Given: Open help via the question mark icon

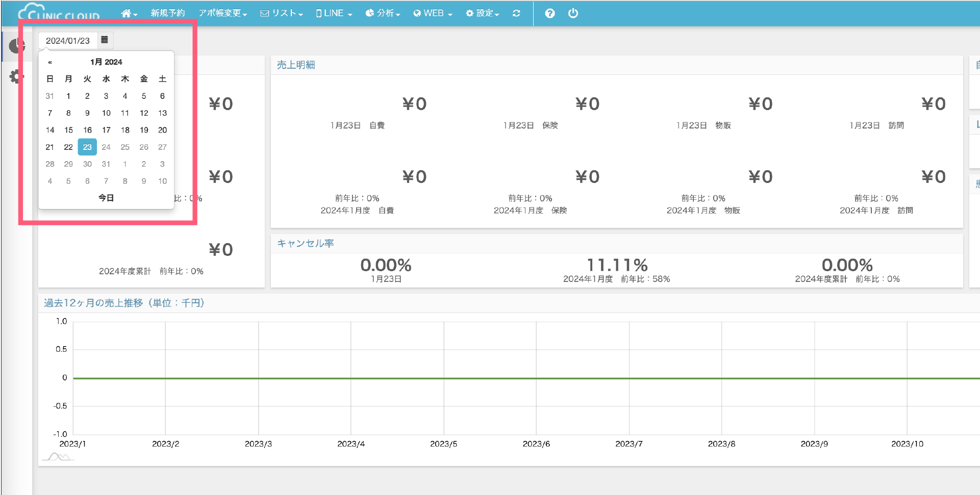Looking at the screenshot, I should (x=549, y=13).
